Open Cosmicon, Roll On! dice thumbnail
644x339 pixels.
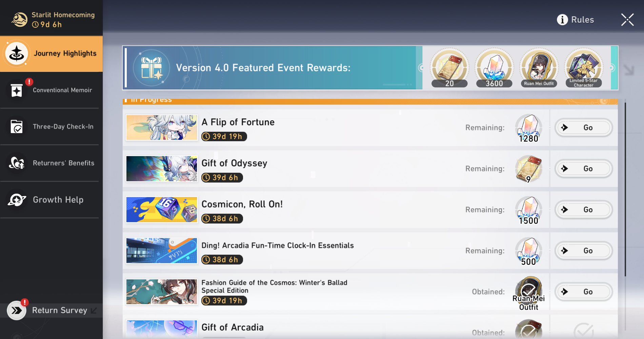[162, 210]
